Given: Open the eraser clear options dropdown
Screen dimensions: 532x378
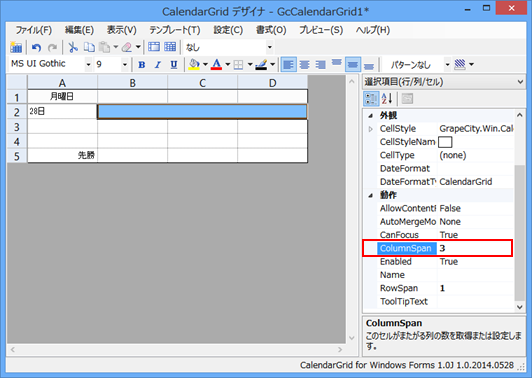Looking at the screenshot, I should click(138, 47).
